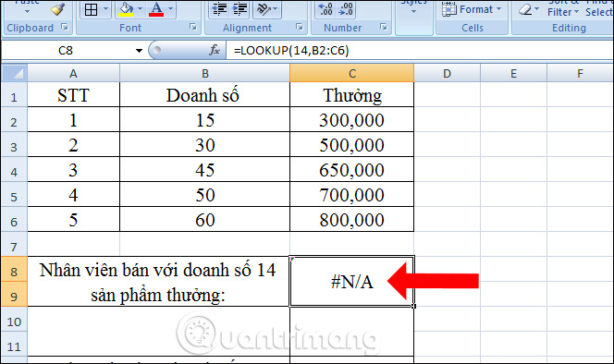Viewport: 614px width, 364px height.
Task: Click the cell containing STT
Action: (73, 95)
